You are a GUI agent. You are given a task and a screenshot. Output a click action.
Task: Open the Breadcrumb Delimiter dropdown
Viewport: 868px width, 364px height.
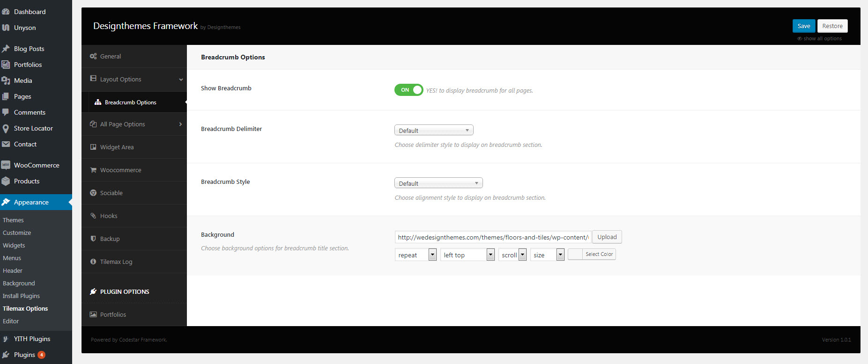pos(434,131)
